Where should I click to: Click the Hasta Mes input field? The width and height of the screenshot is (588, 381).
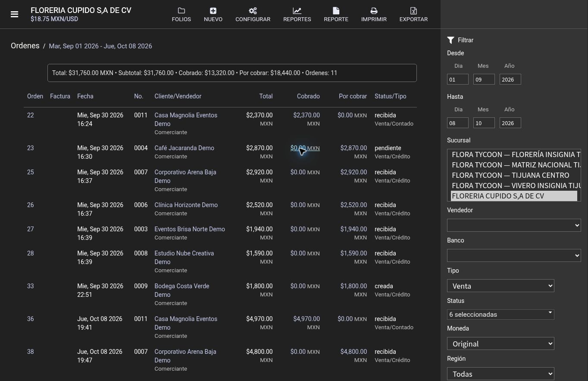tap(484, 123)
